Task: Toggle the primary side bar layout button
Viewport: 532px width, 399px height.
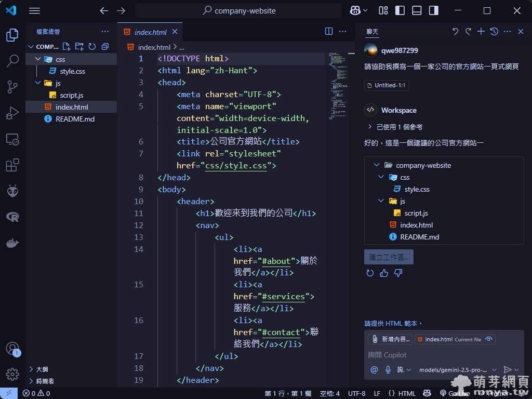Action: click(400, 10)
